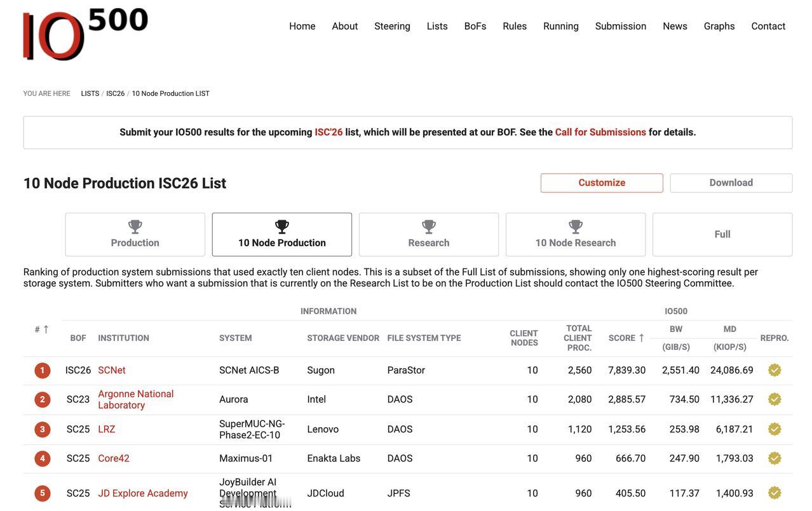Open the JD Explore Academy link
The image size is (812, 511).
point(143,493)
